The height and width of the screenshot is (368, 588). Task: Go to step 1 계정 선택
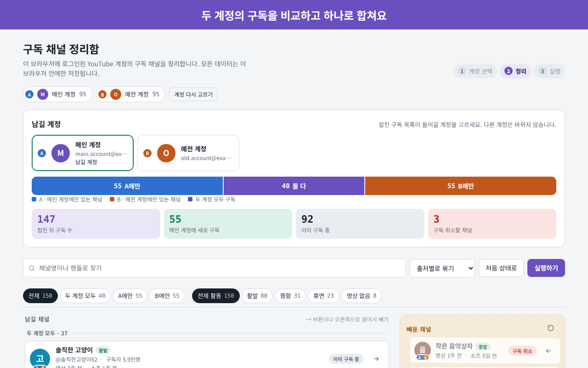(x=475, y=71)
